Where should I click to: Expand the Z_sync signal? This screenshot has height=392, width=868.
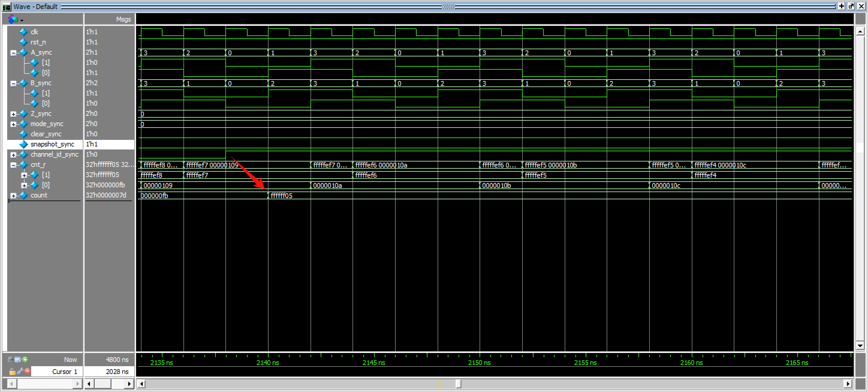(x=13, y=114)
